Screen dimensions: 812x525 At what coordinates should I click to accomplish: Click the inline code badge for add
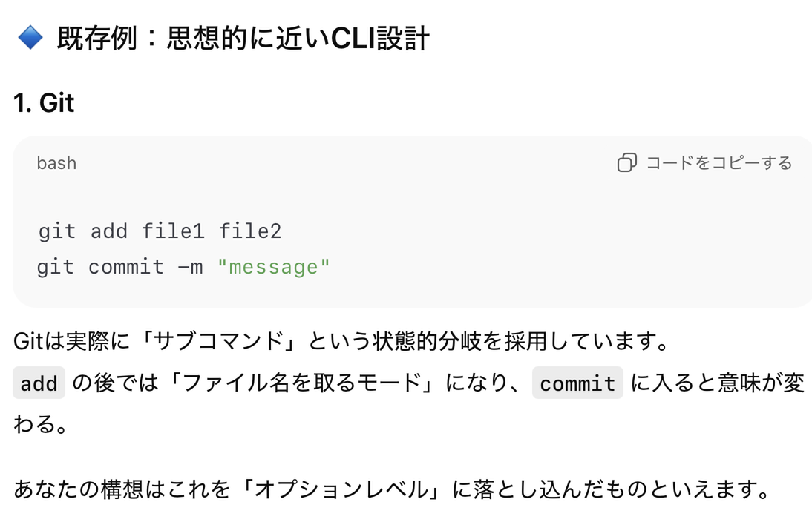(x=39, y=383)
